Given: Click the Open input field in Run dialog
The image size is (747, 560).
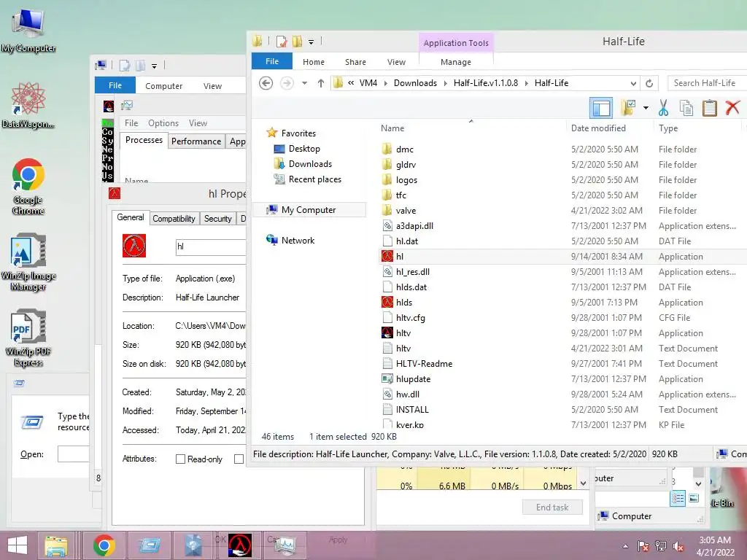Looking at the screenshot, I should (x=74, y=454).
